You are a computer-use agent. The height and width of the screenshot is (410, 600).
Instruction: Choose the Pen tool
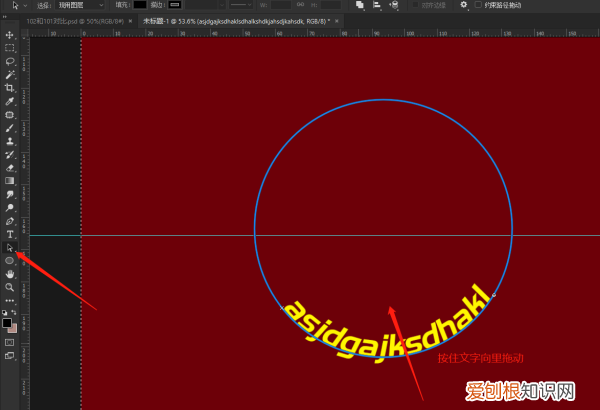pos(10,221)
